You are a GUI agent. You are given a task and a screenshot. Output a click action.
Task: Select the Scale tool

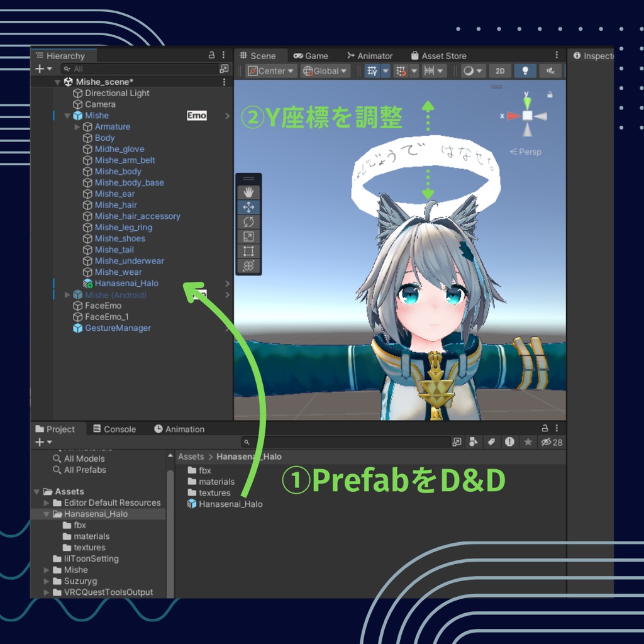(x=248, y=236)
